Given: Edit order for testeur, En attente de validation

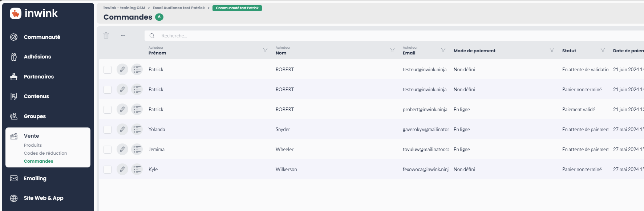Looking at the screenshot, I should [x=122, y=69].
